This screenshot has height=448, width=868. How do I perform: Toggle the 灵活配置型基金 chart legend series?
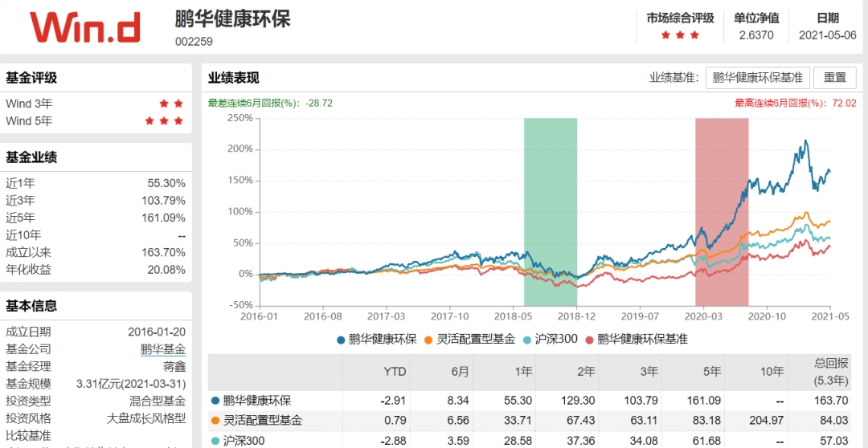click(469, 340)
